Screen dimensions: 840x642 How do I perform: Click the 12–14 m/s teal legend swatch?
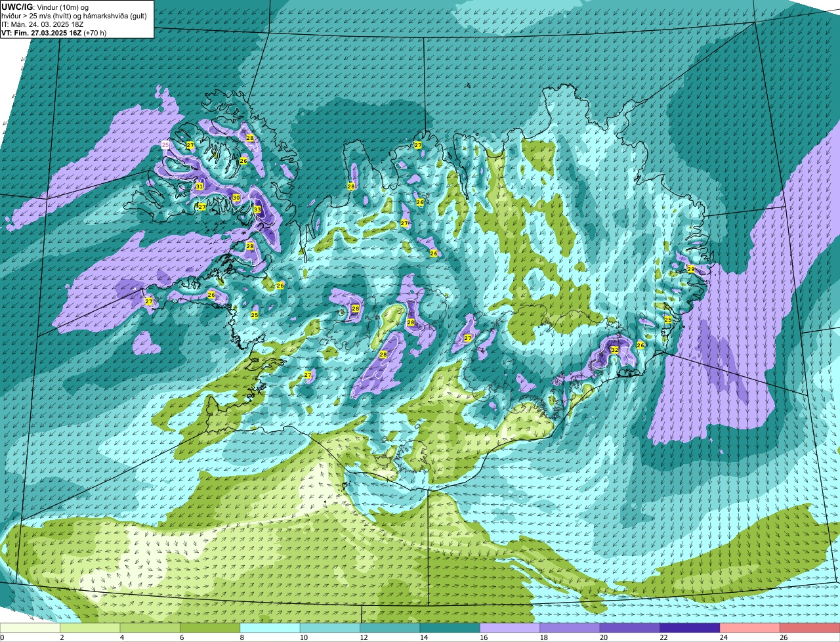tap(390, 628)
